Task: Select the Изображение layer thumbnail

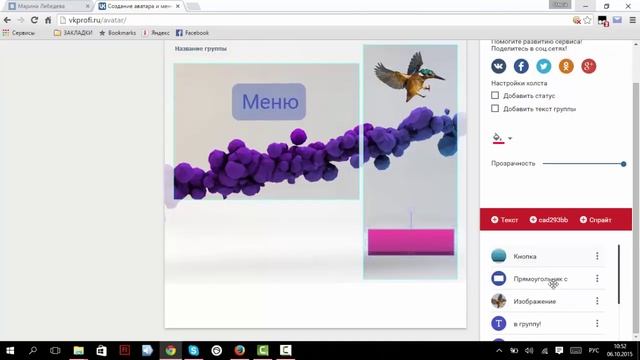Action: coord(498,301)
